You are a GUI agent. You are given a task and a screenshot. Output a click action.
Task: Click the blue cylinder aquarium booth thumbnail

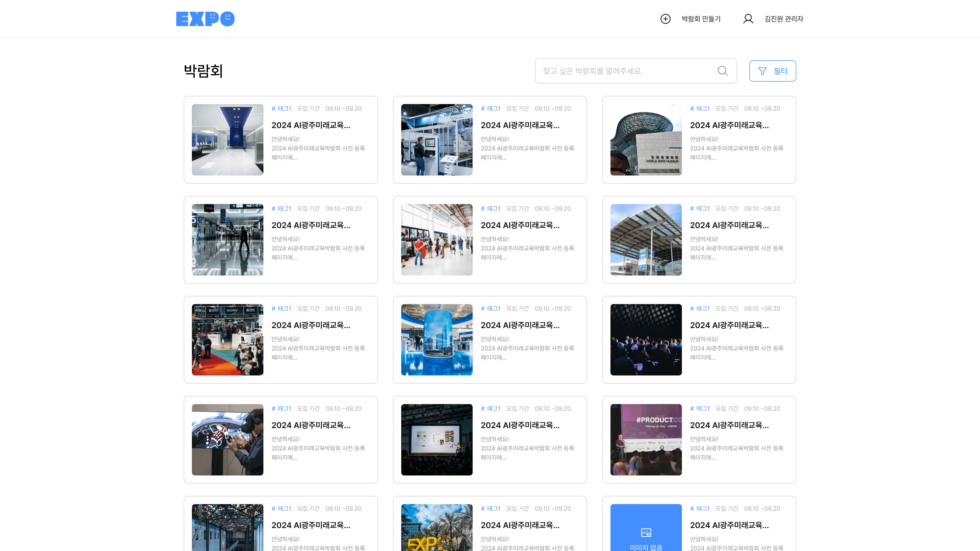(x=437, y=340)
